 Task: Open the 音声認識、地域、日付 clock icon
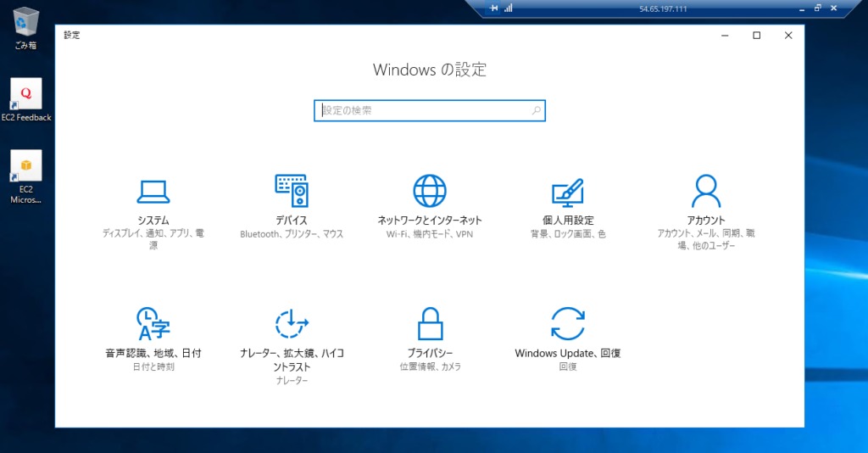coord(153,323)
